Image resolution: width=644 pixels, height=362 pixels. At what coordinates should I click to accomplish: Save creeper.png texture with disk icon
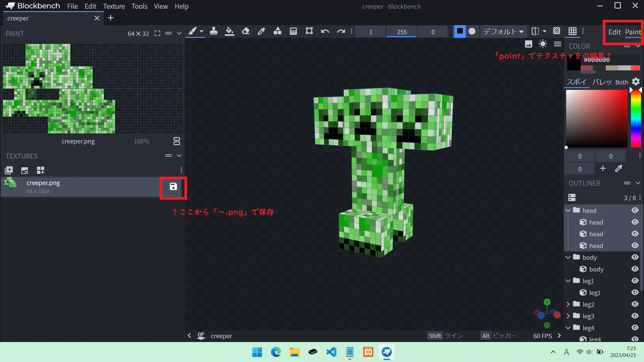173,187
